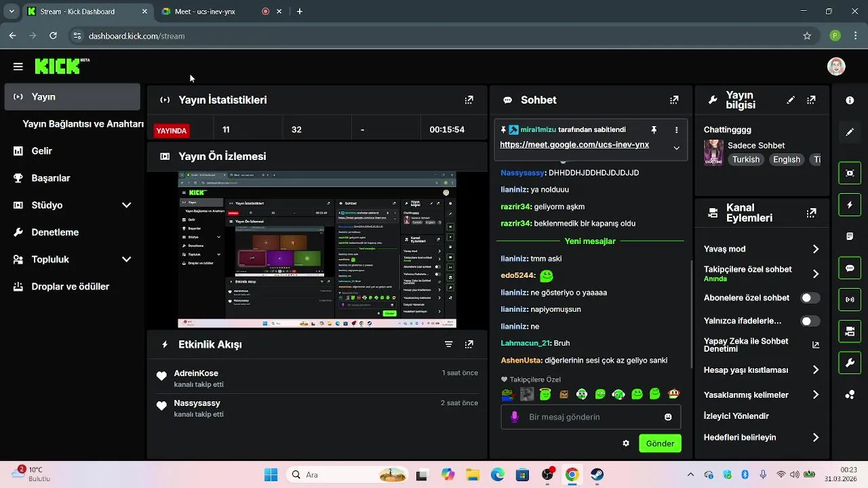Pop out the Kanal Eylemleri panel
Image resolution: width=868 pixels, height=488 pixels.
pyautogui.click(x=811, y=213)
